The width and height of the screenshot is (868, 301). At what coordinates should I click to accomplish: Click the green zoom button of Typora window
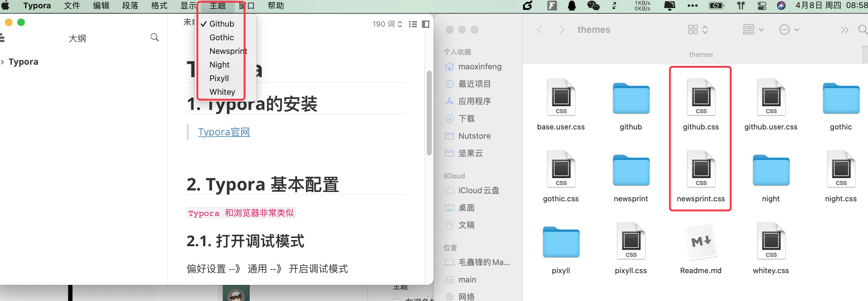21,23
